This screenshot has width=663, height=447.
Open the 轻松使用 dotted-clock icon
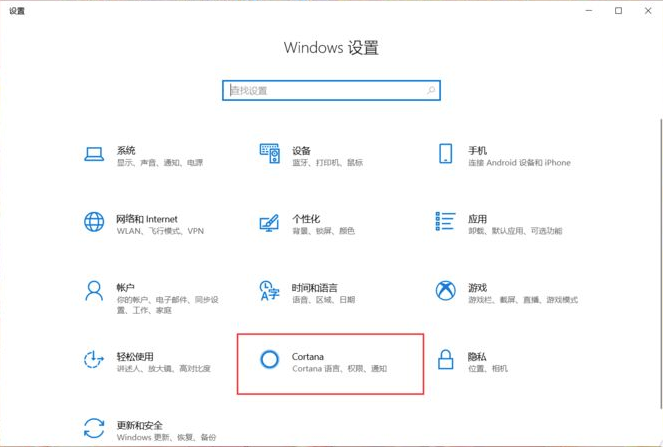(x=94, y=359)
